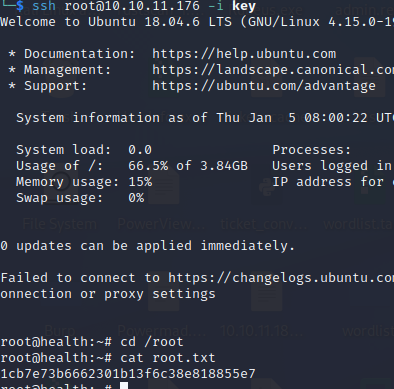The image size is (394, 389).
Task: Click the 'cd /root' command text
Action: [152, 342]
